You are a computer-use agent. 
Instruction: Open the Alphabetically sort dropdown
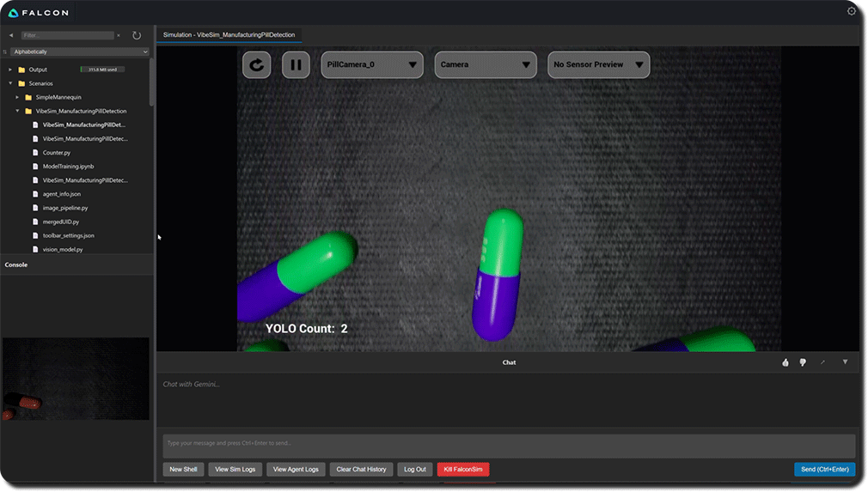(x=80, y=52)
